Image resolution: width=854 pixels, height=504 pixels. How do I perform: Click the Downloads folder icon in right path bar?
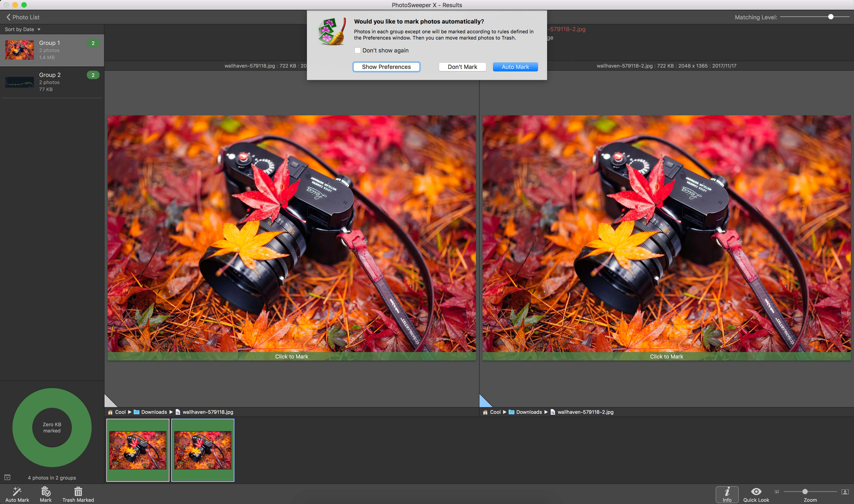point(512,412)
